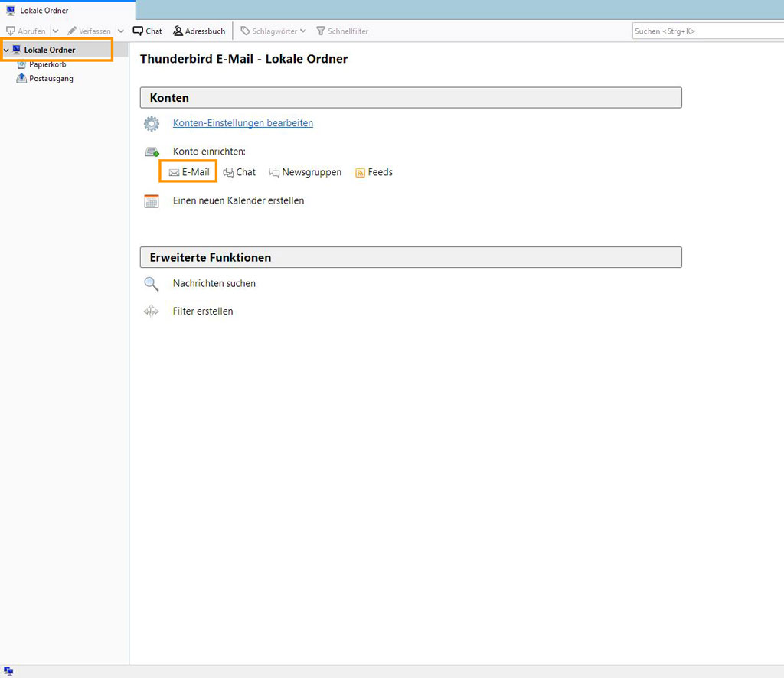Viewport: 784px width, 678px height.
Task: Click the toolbar Chat bubble icon
Action: pos(138,31)
